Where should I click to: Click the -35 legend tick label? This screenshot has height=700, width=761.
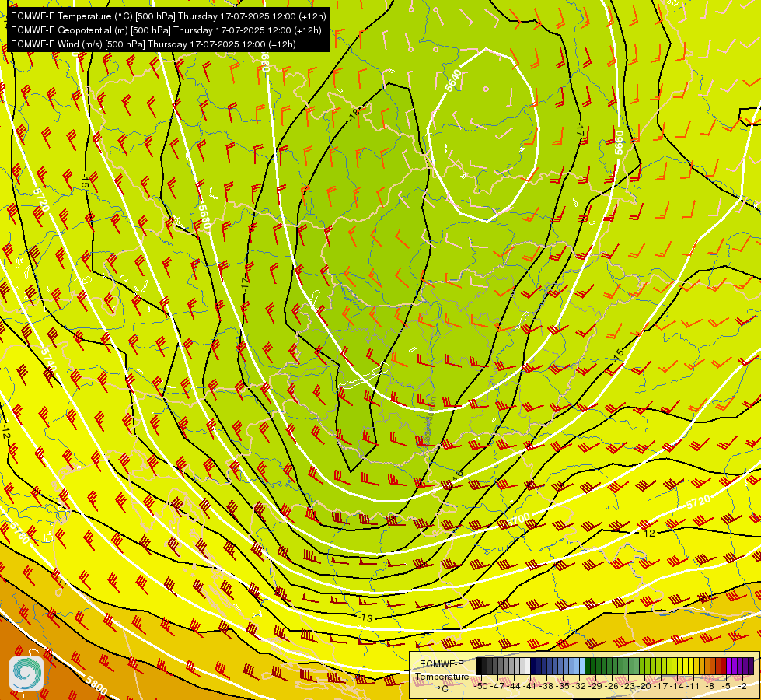coord(564,686)
